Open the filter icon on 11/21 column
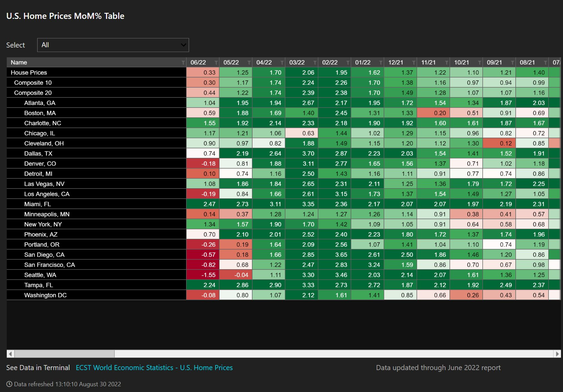Screen dimensions: 563x392 [x=446, y=63]
